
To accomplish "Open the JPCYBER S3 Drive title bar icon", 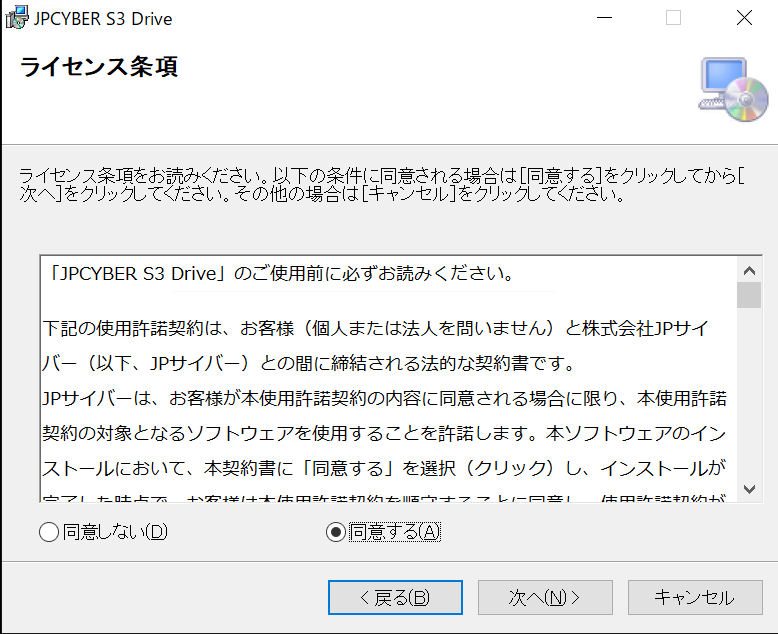I will (16, 18).
